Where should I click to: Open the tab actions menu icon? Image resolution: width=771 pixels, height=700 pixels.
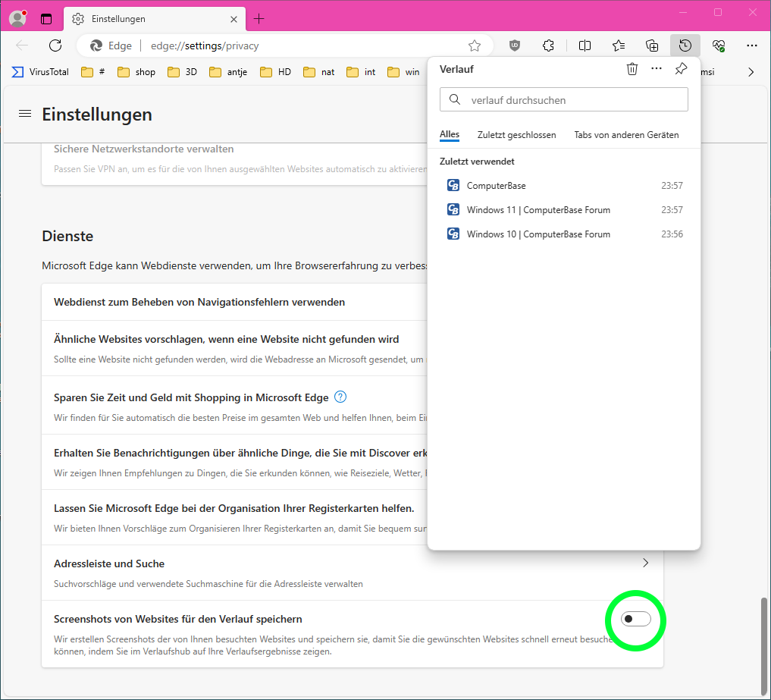46,19
